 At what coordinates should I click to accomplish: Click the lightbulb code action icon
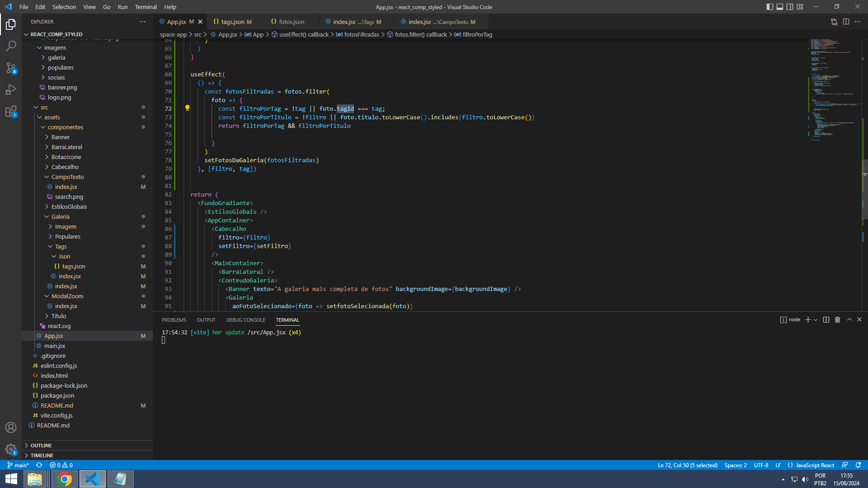[187, 108]
